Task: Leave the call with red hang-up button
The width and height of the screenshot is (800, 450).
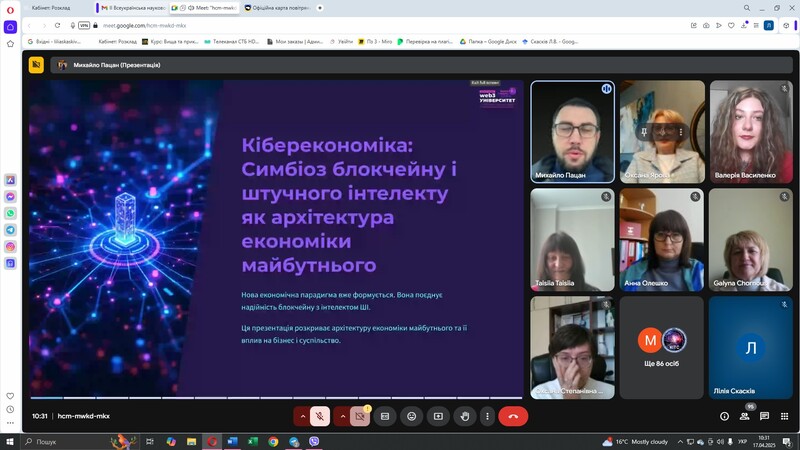Action: tap(513, 416)
